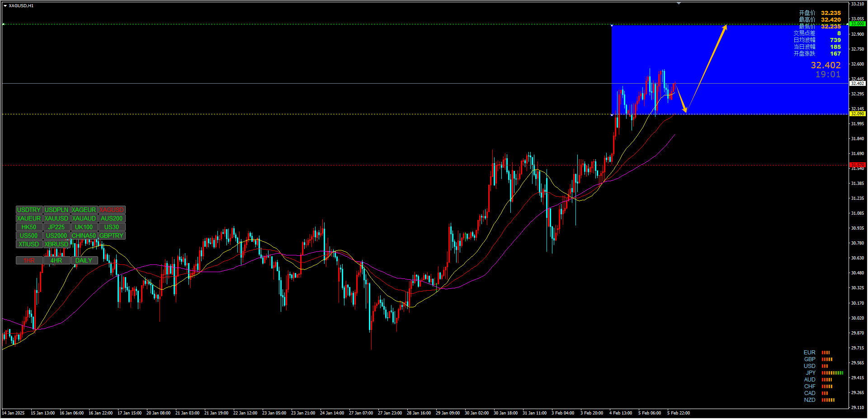Viewport: 868px width, 419px height.
Task: Click the NZD strength meter label
Action: [x=810, y=400]
